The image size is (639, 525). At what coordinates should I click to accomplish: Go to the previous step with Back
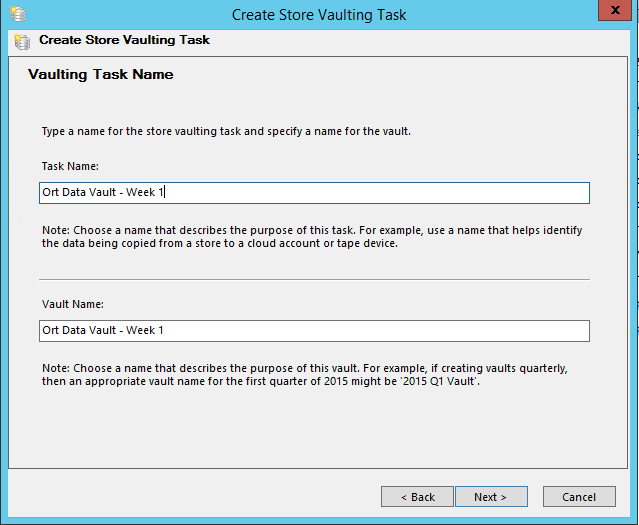[417, 496]
